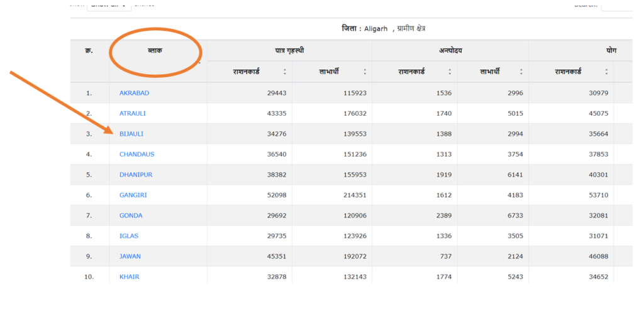Open the AKRABAD block link
The width and height of the screenshot is (644, 332).
135,93
